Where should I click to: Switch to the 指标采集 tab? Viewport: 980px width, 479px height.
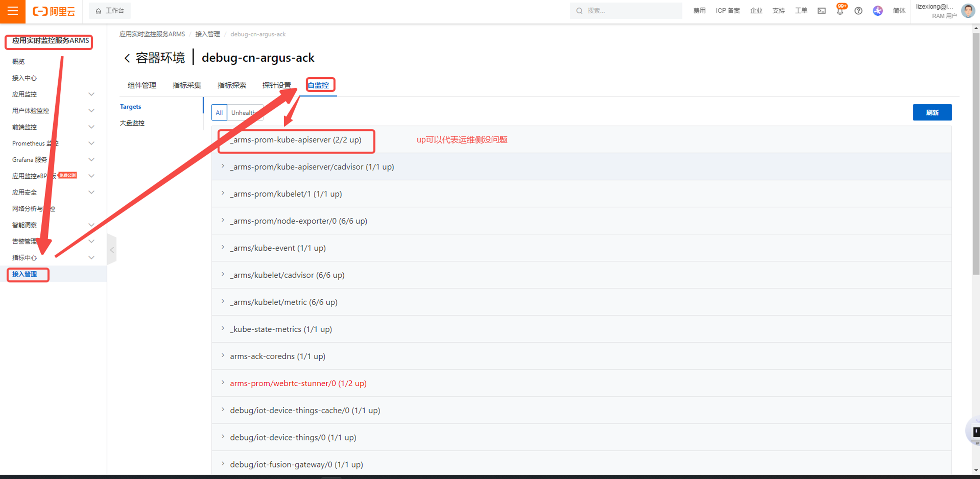pyautogui.click(x=186, y=85)
